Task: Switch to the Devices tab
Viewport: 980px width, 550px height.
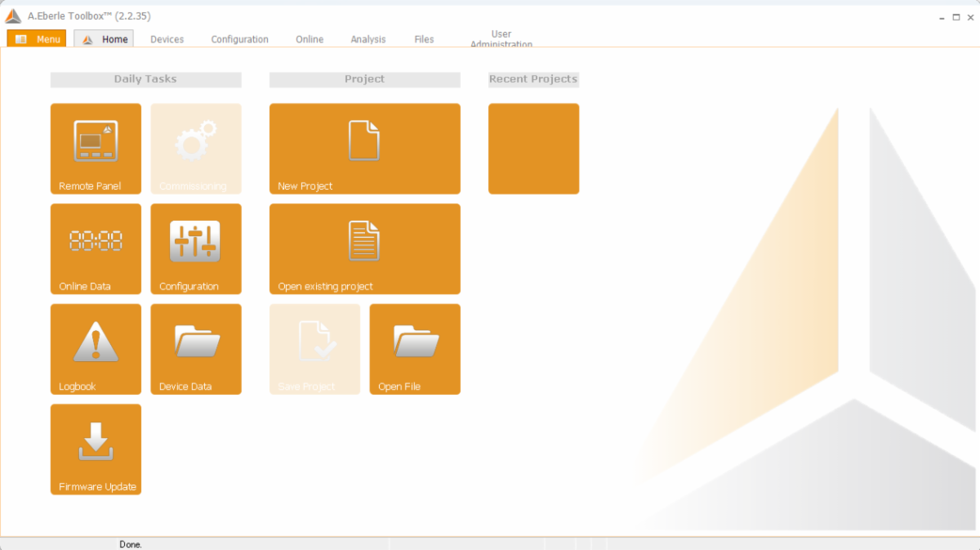Action: click(167, 39)
